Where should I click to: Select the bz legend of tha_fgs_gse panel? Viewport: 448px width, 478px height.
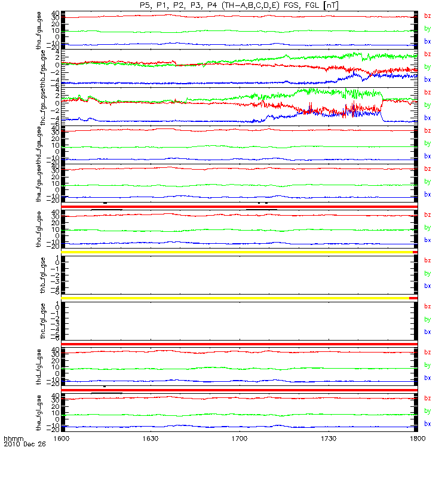(428, 16)
